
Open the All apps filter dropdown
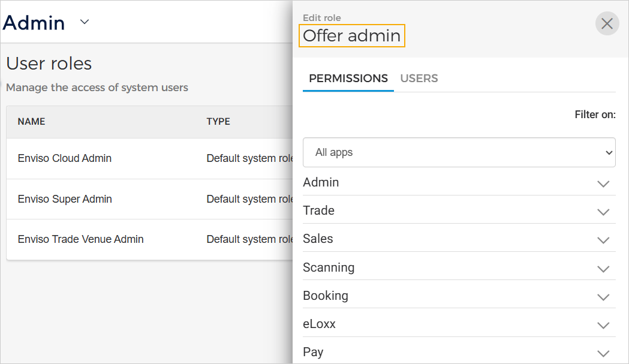[459, 152]
